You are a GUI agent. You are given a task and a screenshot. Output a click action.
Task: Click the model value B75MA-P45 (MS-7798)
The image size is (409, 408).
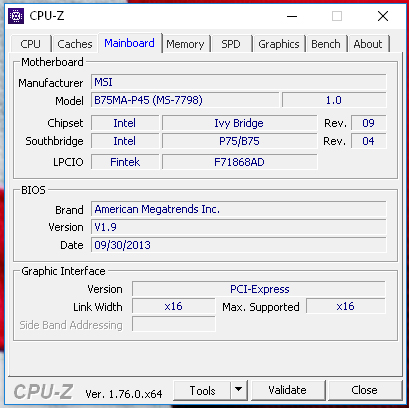[185, 100]
